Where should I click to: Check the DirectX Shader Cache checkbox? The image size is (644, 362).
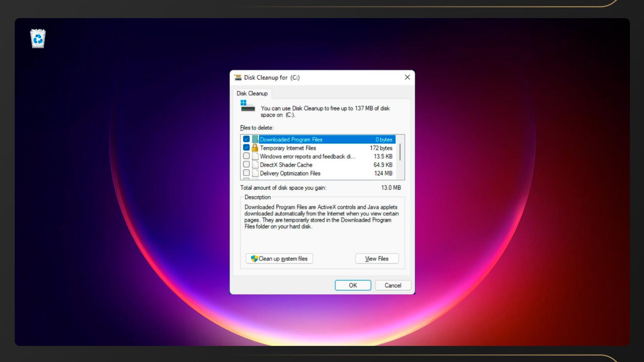coord(246,164)
